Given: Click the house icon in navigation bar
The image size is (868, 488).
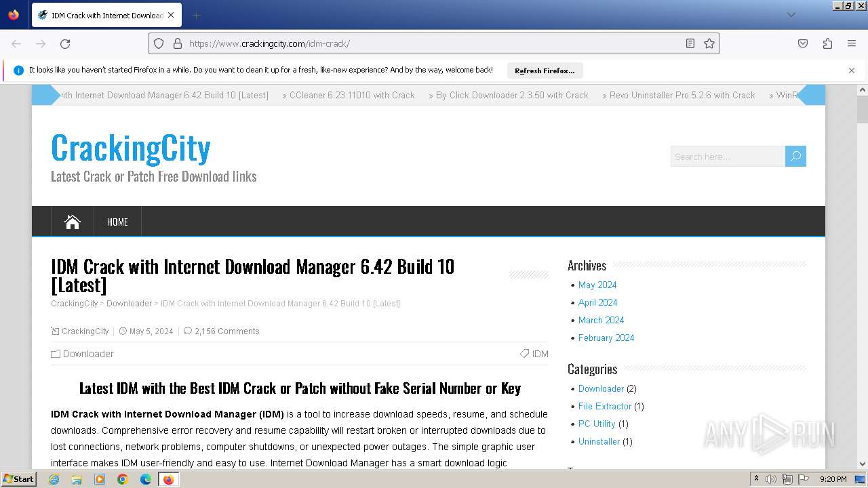Looking at the screenshot, I should pyautogui.click(x=73, y=222).
